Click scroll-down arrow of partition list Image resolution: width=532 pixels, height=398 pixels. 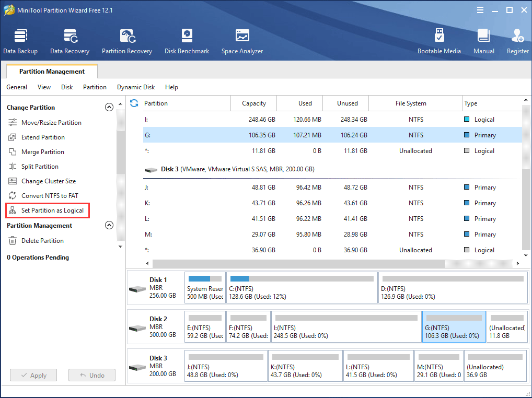(x=526, y=255)
